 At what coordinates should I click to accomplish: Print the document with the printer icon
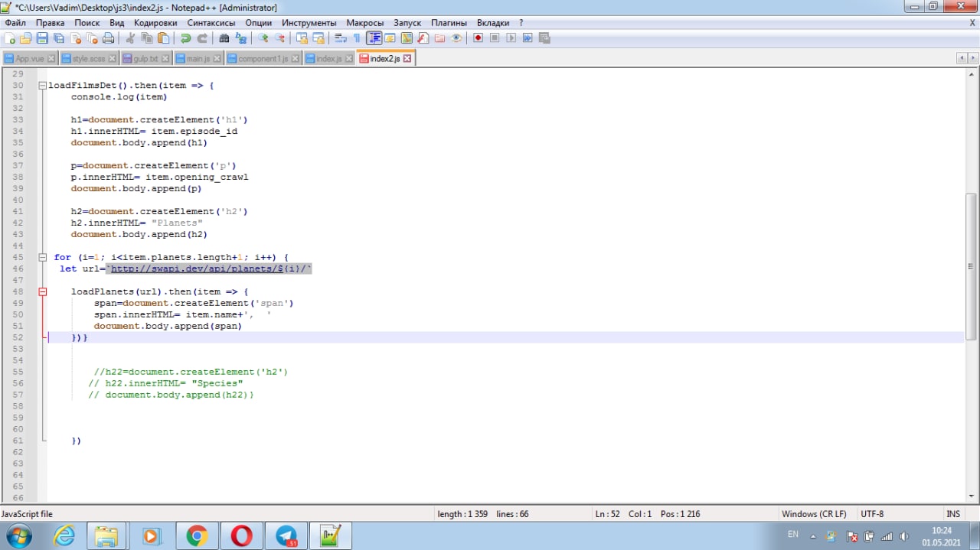108,37
